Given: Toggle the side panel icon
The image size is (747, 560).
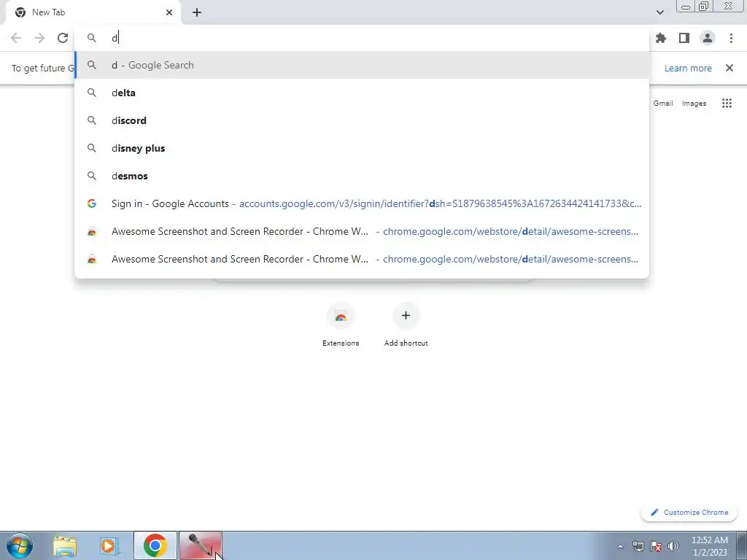Looking at the screenshot, I should (684, 38).
